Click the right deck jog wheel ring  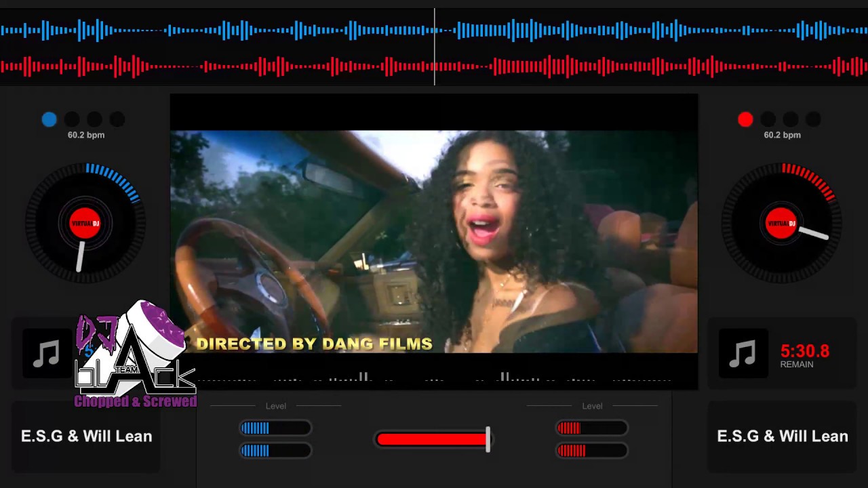pyautogui.click(x=781, y=224)
